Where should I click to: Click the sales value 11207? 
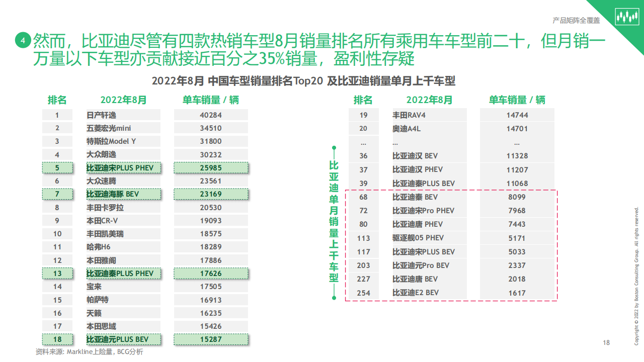pyautogui.click(x=517, y=169)
